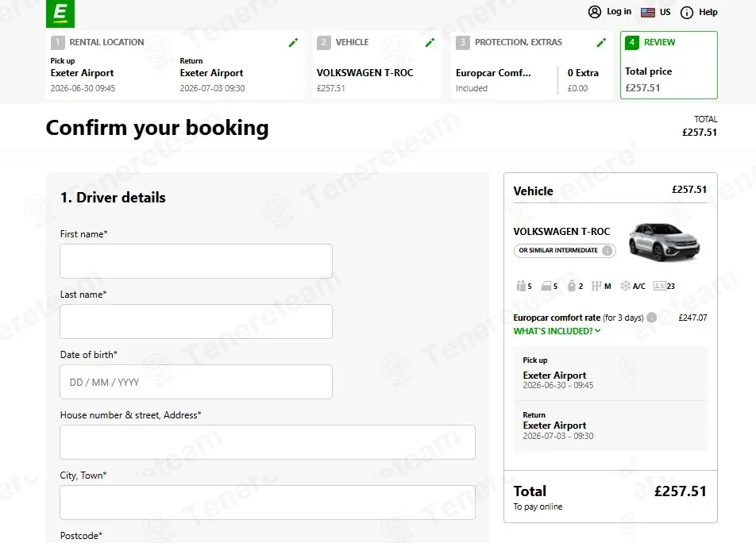Open step 3 Protection, Extras tab
This screenshot has width=756, height=543.
pyautogui.click(x=531, y=65)
